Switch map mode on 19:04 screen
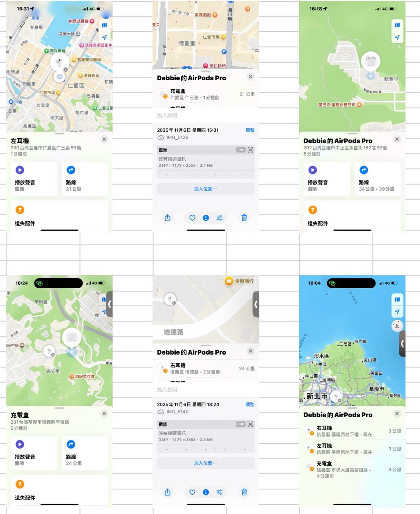 point(397,300)
